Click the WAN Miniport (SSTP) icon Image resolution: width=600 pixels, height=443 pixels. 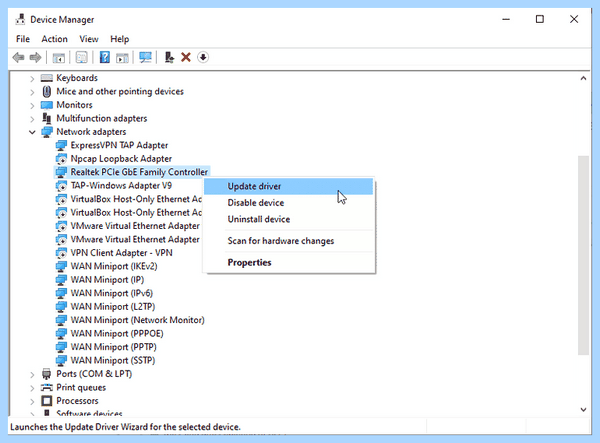click(x=61, y=360)
